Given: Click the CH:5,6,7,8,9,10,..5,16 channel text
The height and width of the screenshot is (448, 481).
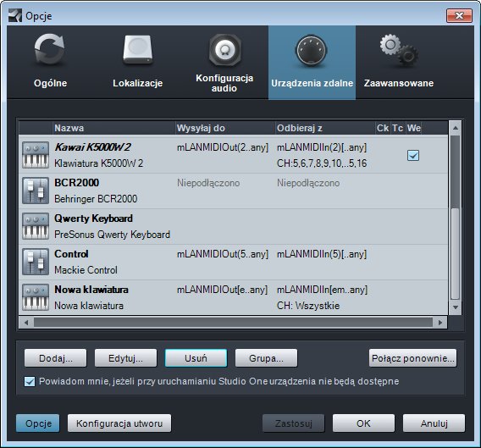Looking at the screenshot, I should [x=322, y=163].
